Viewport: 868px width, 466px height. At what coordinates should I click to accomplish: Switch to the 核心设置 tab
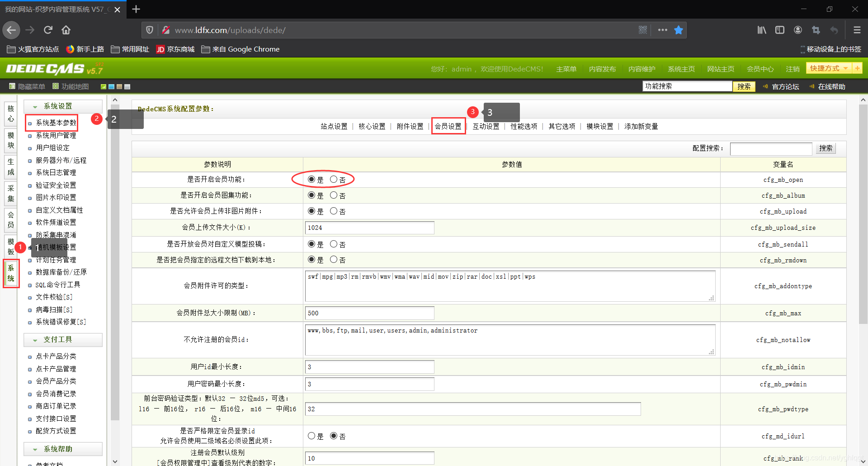click(x=372, y=127)
